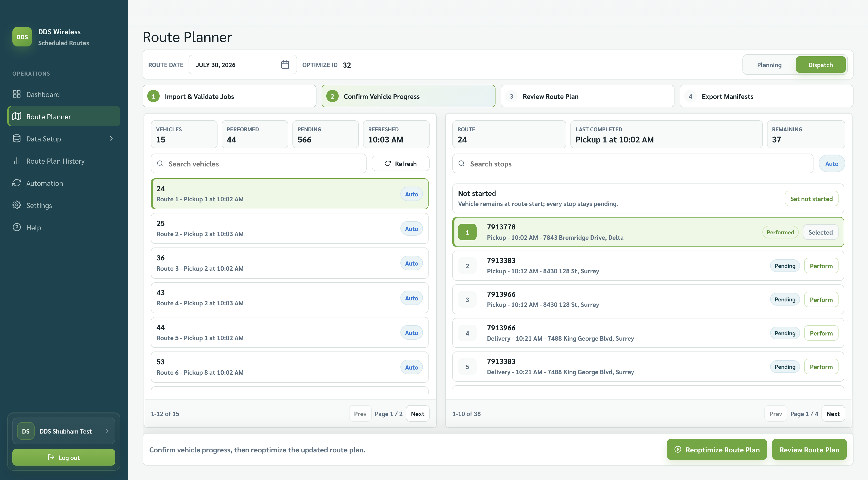Open Export Manifests step

pyautogui.click(x=766, y=96)
